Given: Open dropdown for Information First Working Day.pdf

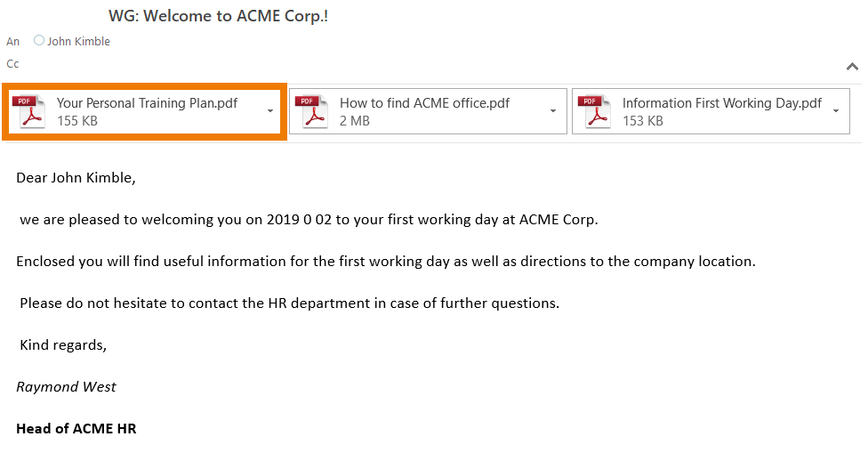Looking at the screenshot, I should click(836, 111).
